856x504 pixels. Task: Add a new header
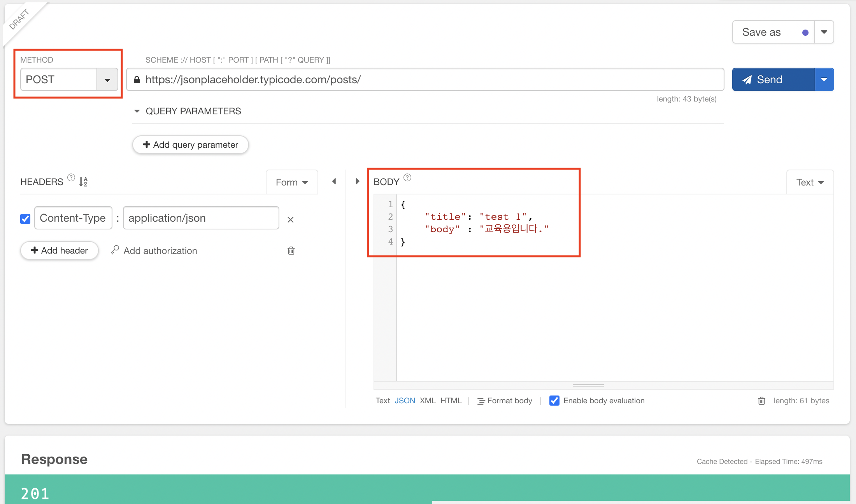[60, 250]
